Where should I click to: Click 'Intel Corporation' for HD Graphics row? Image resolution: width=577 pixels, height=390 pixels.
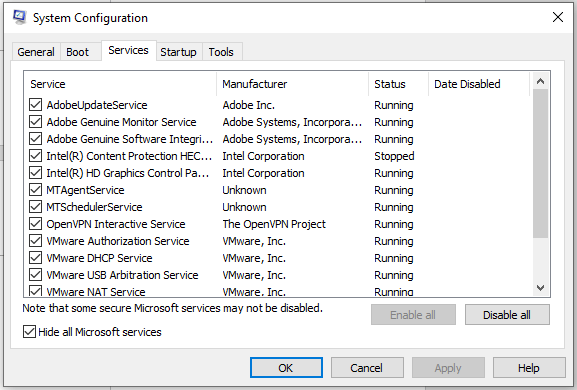pos(263,173)
